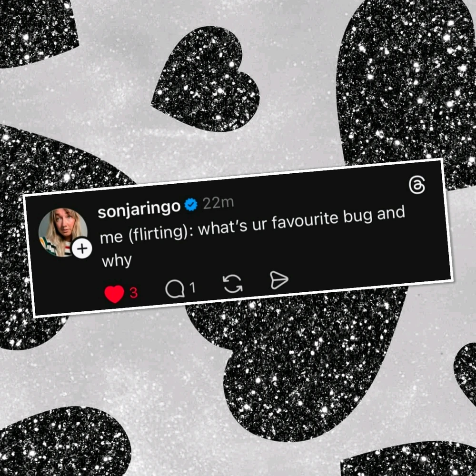Select the small glitter heart at top center
Screen dimensions: 476x476
(206, 79)
